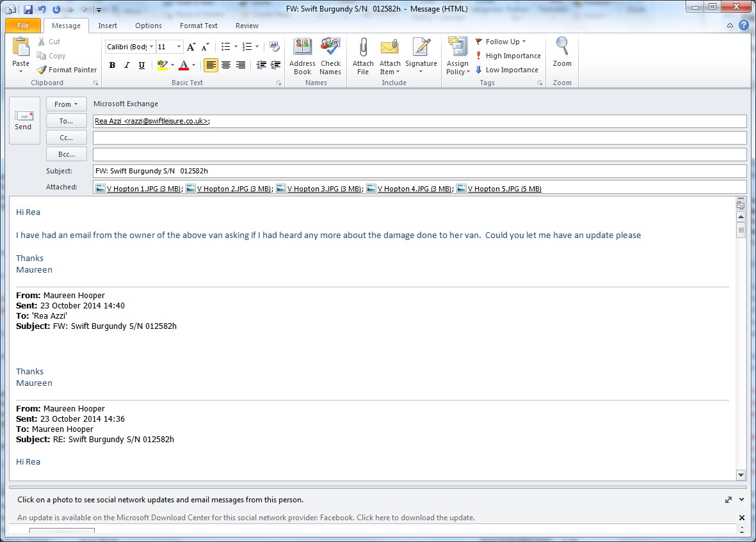The width and height of the screenshot is (756, 542).
Task: Open attachment V Hopton 3.JPG
Action: (x=319, y=189)
